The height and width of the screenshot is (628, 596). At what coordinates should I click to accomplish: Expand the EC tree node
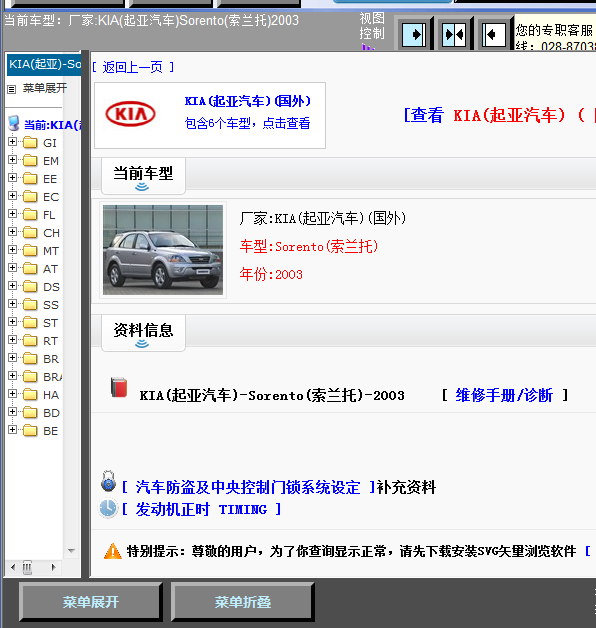coord(12,196)
